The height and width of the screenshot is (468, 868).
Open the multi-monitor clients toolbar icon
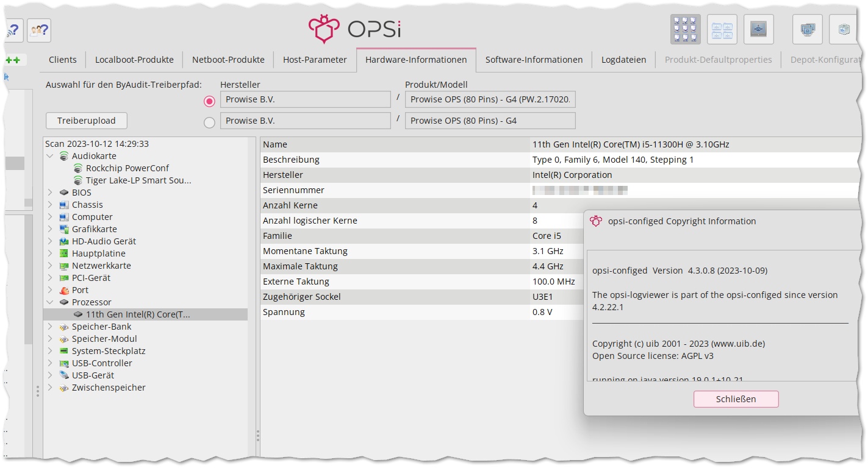pos(807,29)
